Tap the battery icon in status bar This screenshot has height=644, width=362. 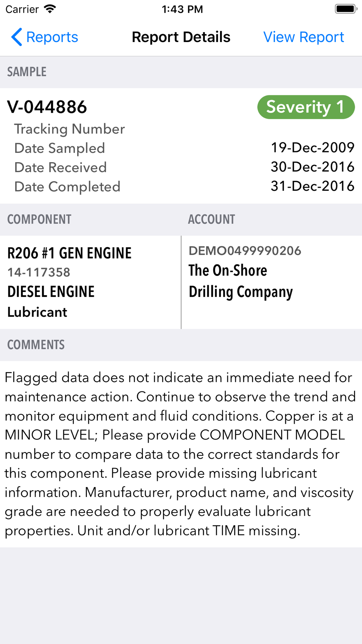click(346, 9)
